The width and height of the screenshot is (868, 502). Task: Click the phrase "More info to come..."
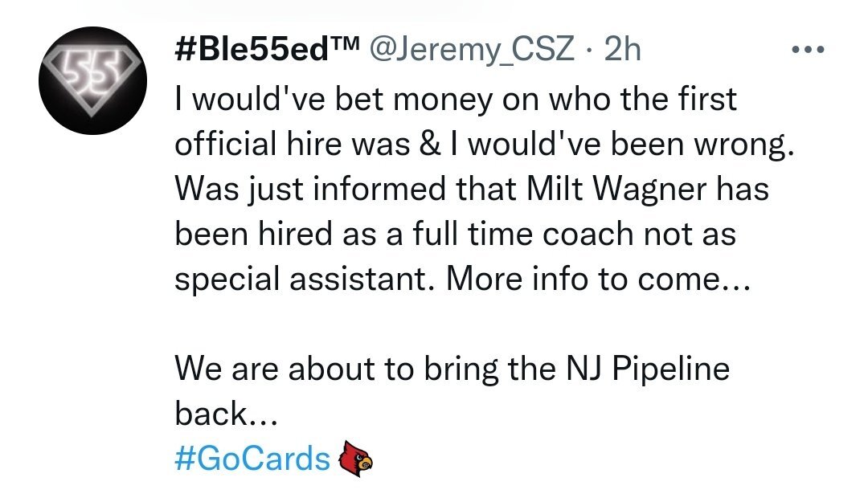[598, 279]
